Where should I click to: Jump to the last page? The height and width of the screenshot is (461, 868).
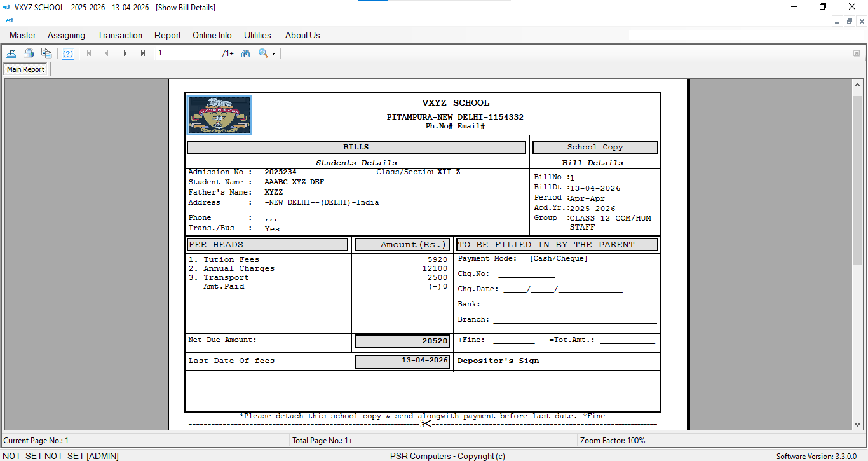click(142, 53)
